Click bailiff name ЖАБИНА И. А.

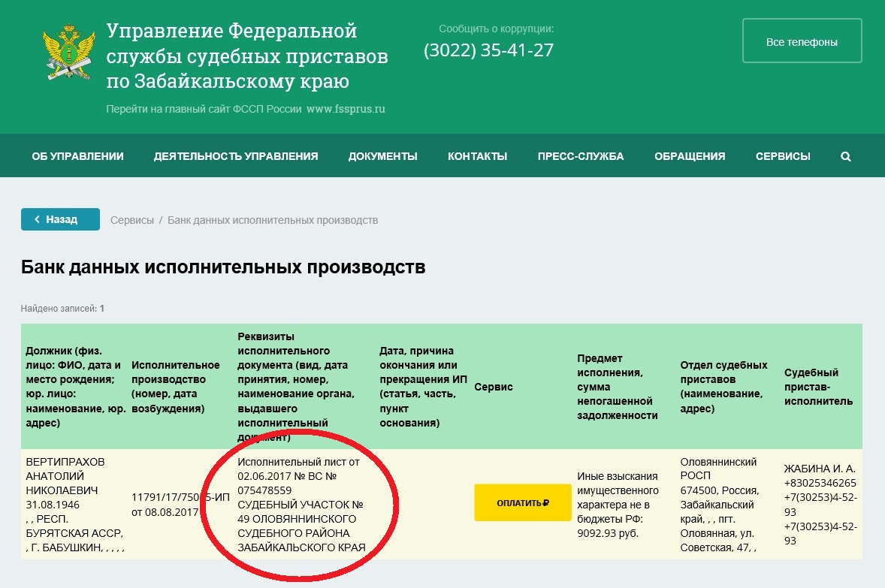(820, 469)
